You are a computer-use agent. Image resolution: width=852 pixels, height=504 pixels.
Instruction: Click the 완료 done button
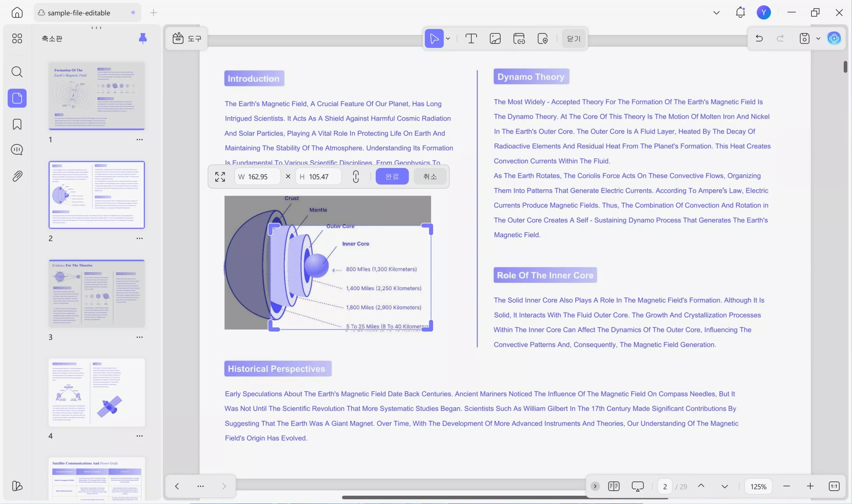[x=392, y=177]
